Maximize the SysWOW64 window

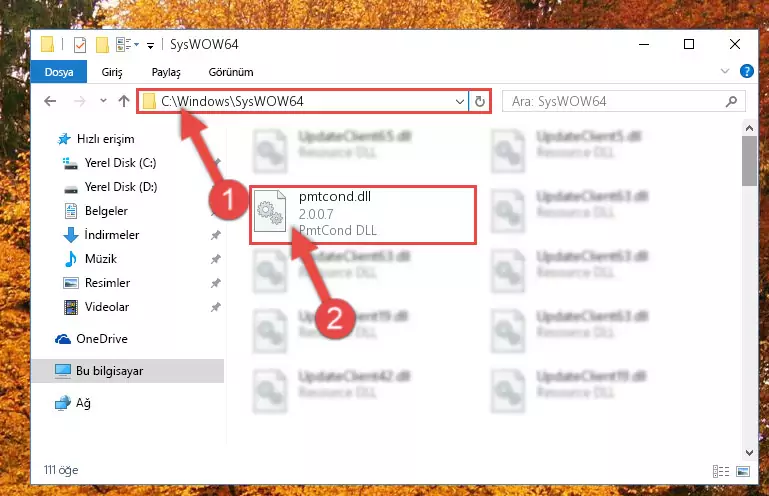pos(689,44)
